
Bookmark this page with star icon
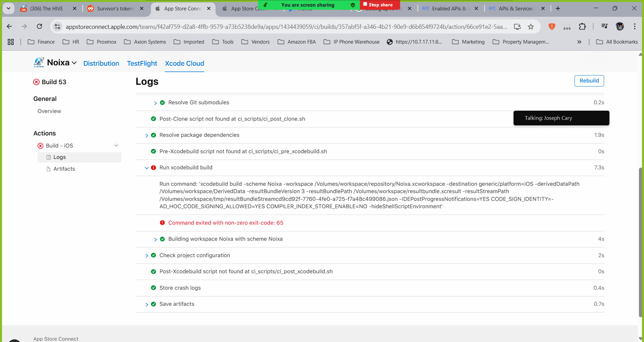pyautogui.click(x=531, y=26)
